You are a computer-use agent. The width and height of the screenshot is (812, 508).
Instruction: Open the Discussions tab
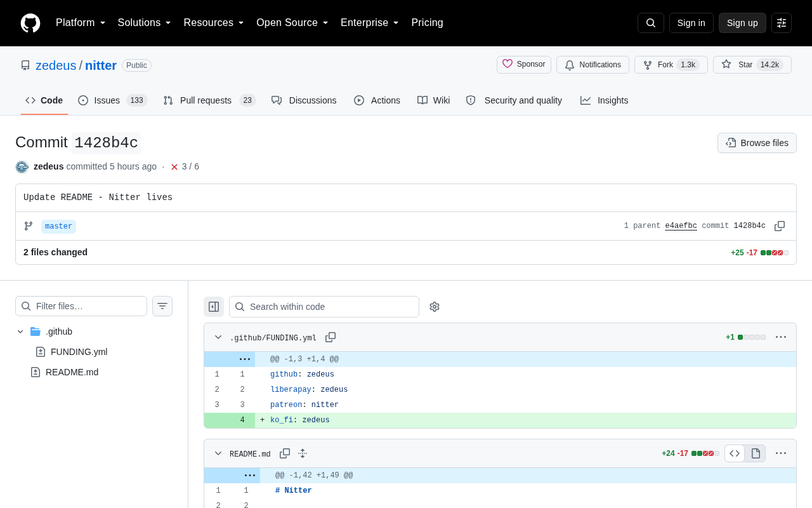coord(304,100)
